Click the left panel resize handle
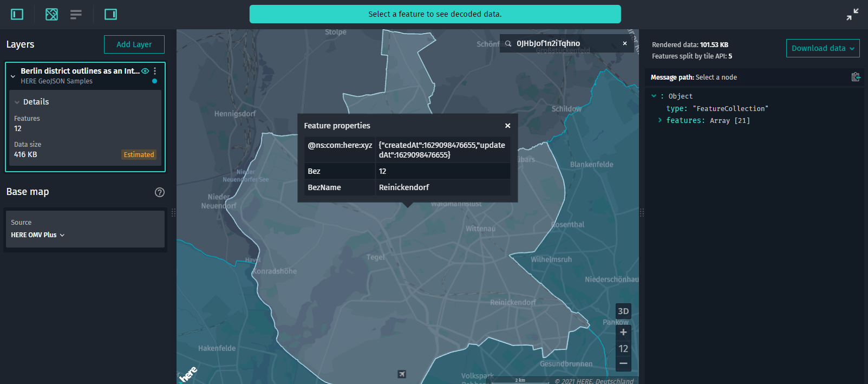This screenshot has height=384, width=868. coord(173,213)
